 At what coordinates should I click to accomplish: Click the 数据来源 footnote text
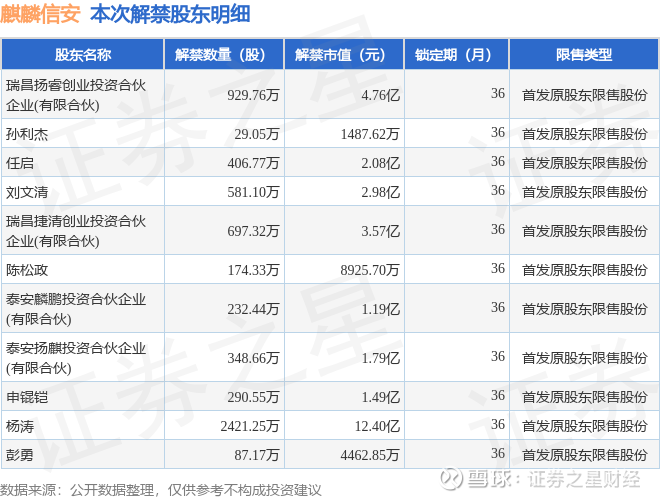(160, 490)
